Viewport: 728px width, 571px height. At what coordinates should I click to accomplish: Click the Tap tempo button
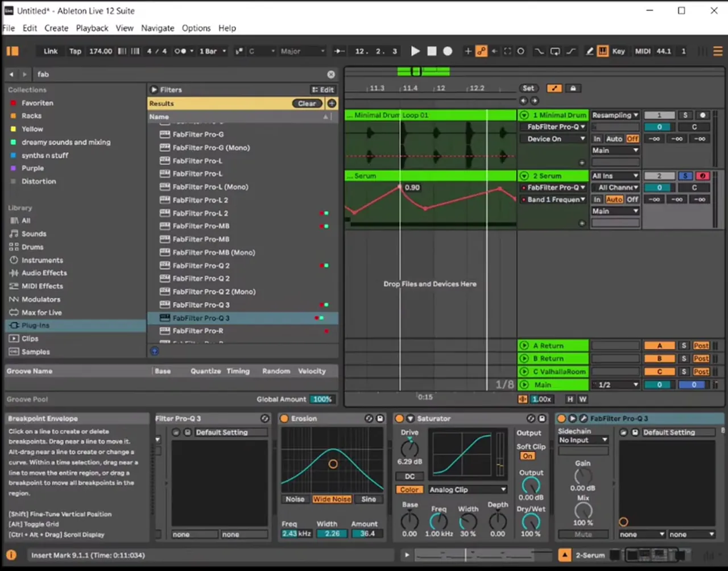coord(75,51)
